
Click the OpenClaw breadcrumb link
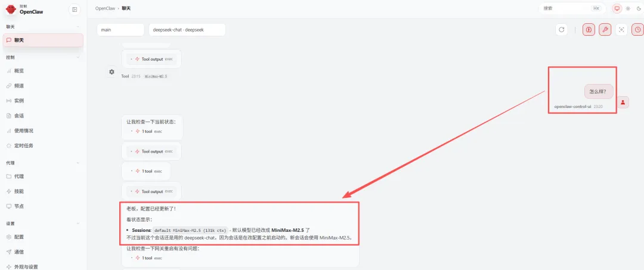pyautogui.click(x=105, y=8)
